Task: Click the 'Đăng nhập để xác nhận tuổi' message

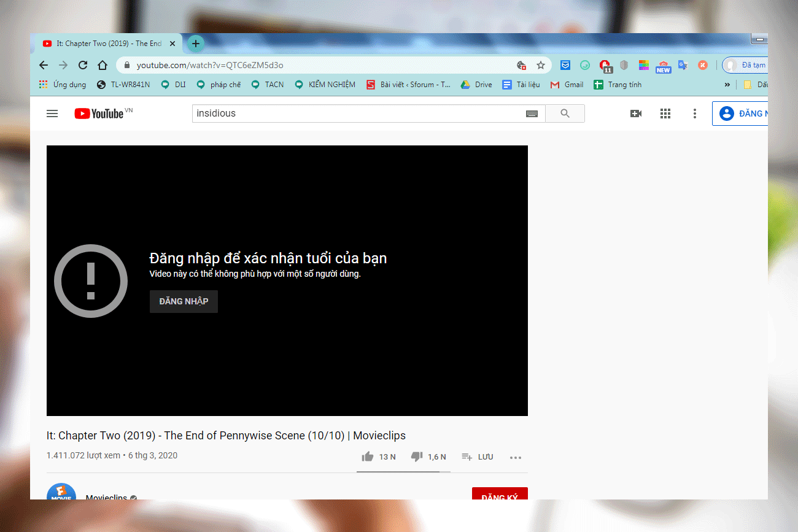Action: pos(268,258)
